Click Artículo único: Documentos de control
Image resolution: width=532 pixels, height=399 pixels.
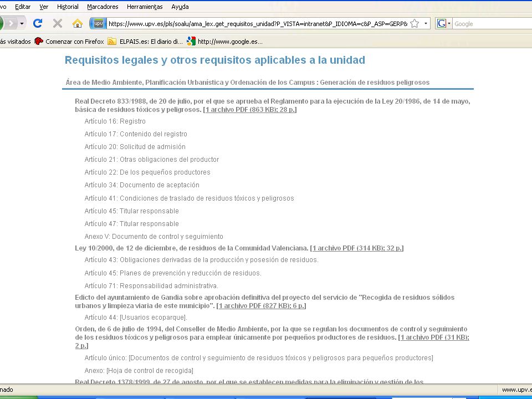tap(259, 358)
